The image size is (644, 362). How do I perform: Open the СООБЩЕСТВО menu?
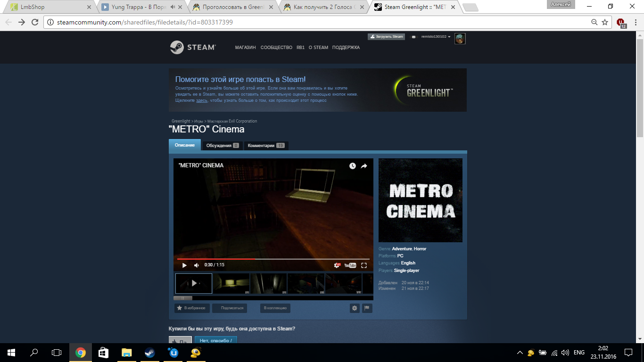point(276,48)
